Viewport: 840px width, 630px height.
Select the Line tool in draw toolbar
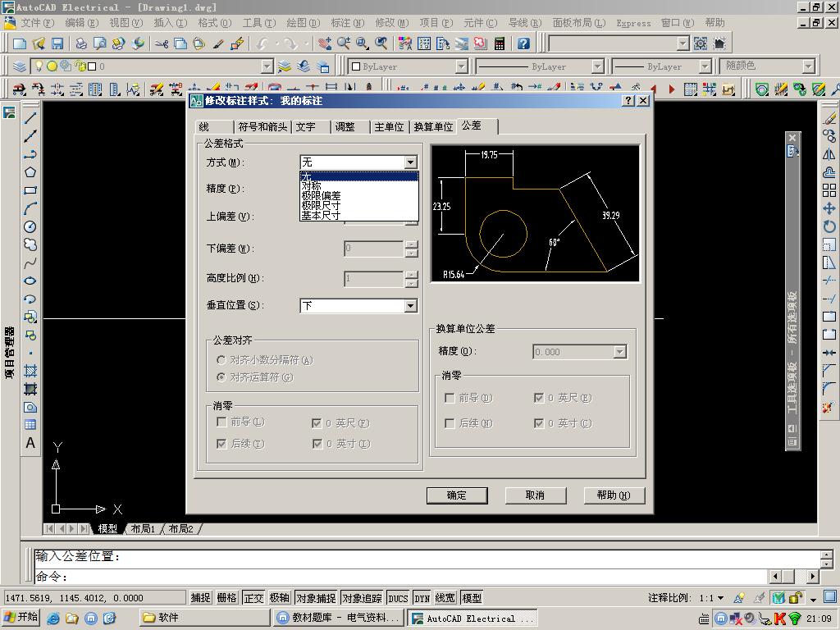tap(30, 118)
